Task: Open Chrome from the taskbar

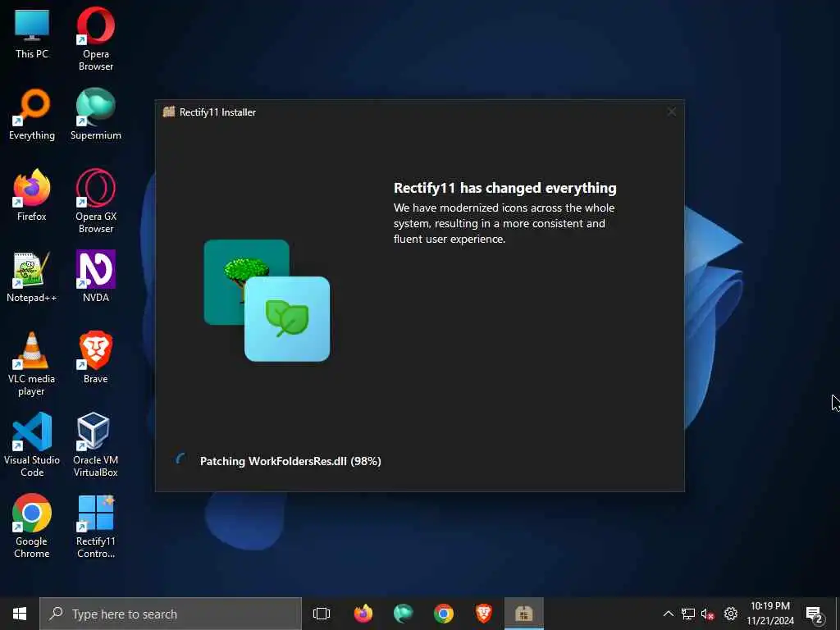Action: (x=444, y=614)
